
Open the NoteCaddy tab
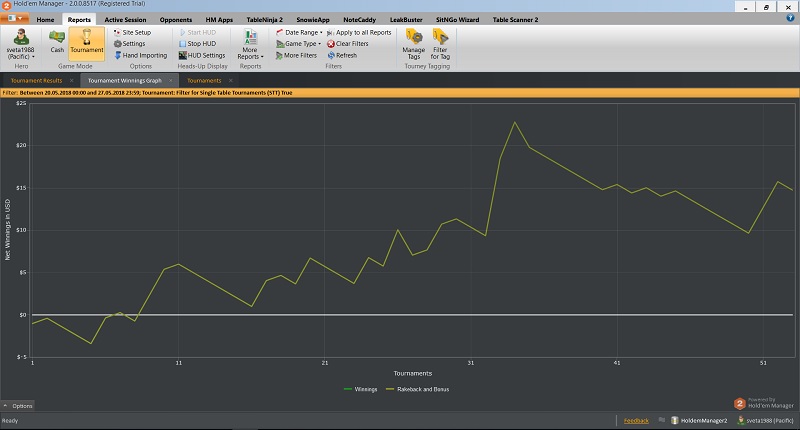pos(359,20)
